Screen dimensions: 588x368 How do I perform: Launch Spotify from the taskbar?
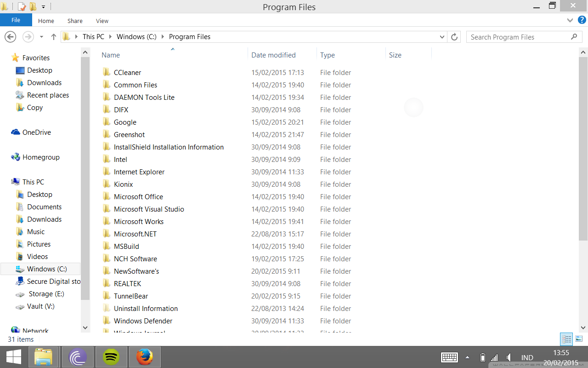click(111, 357)
